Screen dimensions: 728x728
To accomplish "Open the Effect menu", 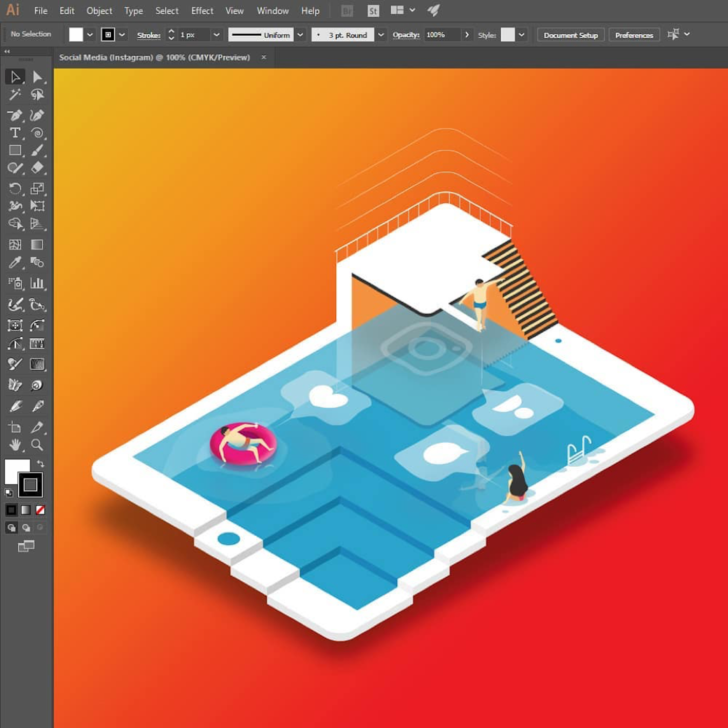I will (x=202, y=11).
